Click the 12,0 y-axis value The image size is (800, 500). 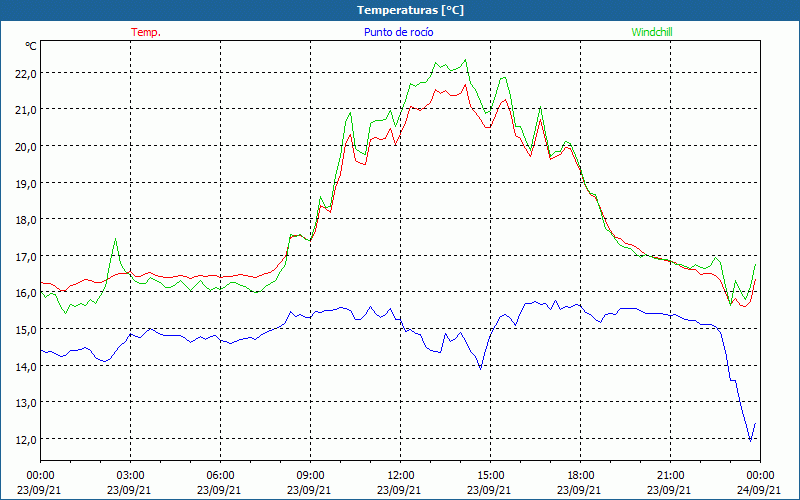click(x=26, y=439)
